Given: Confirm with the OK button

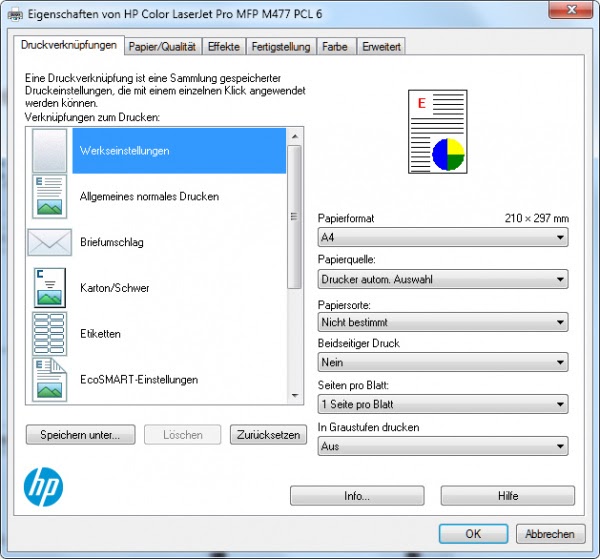Looking at the screenshot, I should coord(473,534).
